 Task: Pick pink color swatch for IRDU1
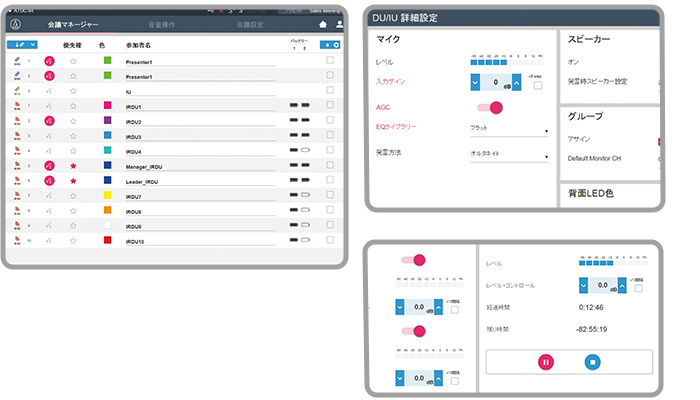(108, 105)
